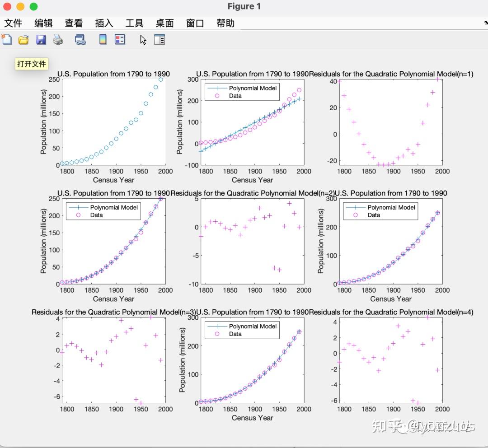Click the Insert Colorbar icon
488x448 pixels.
(x=103, y=39)
